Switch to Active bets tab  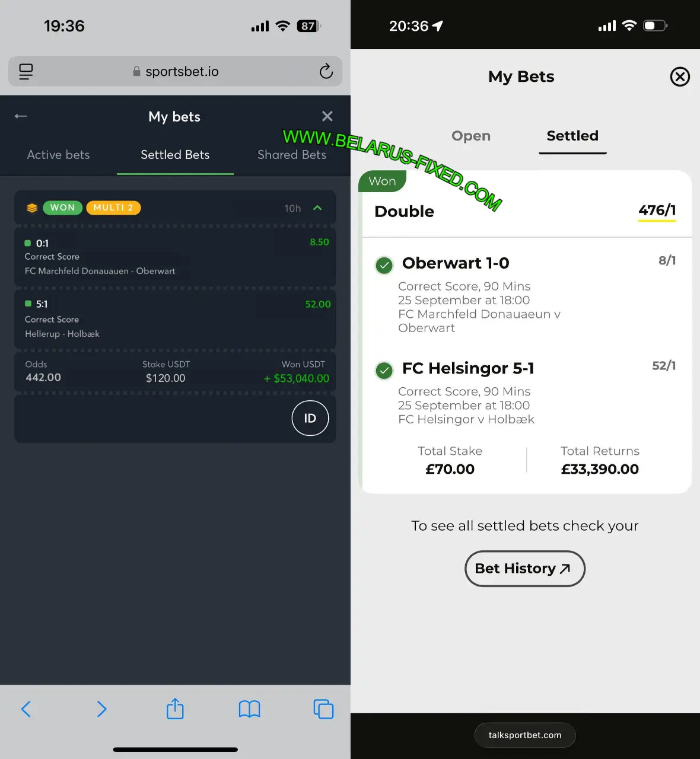(x=58, y=155)
